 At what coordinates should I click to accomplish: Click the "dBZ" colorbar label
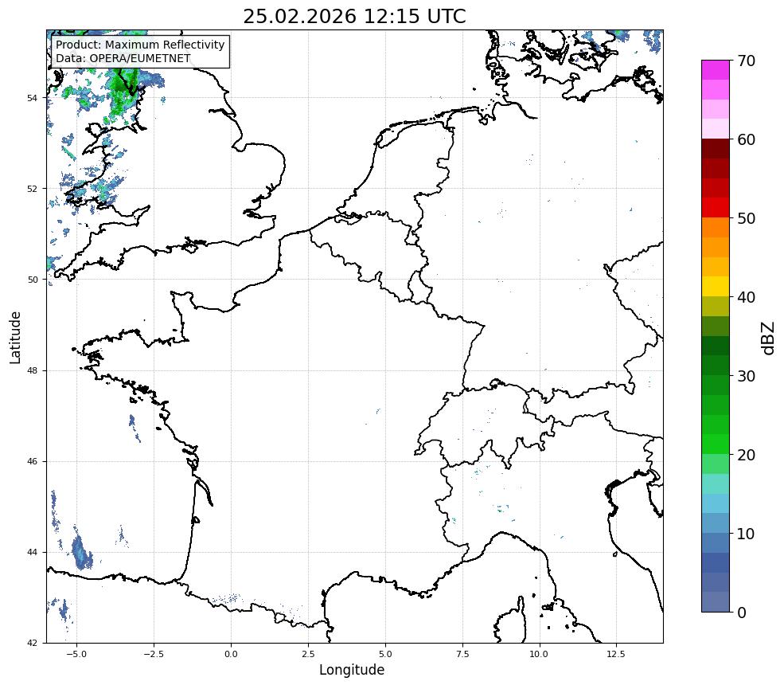point(769,338)
